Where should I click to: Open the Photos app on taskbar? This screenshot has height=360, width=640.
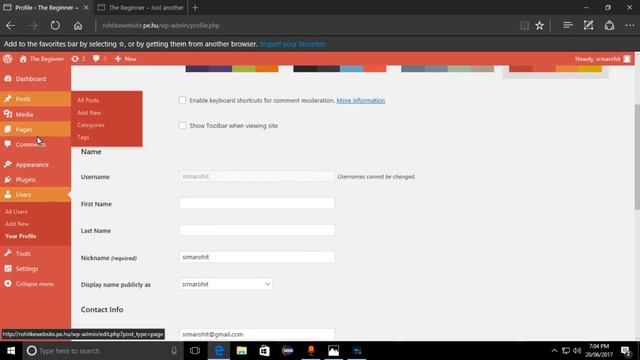333,351
